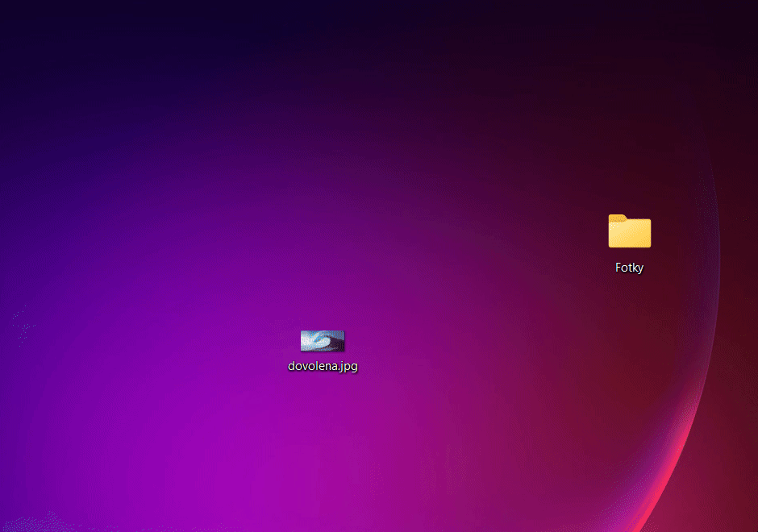
Task: Click the dovolena.jpg filename label
Action: click(322, 365)
